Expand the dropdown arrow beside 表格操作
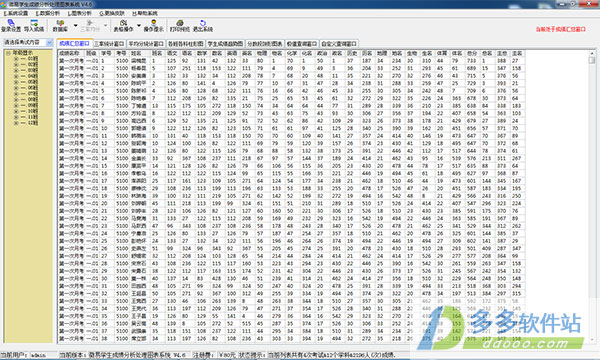Viewport: 600px width, 360px height. point(139,26)
